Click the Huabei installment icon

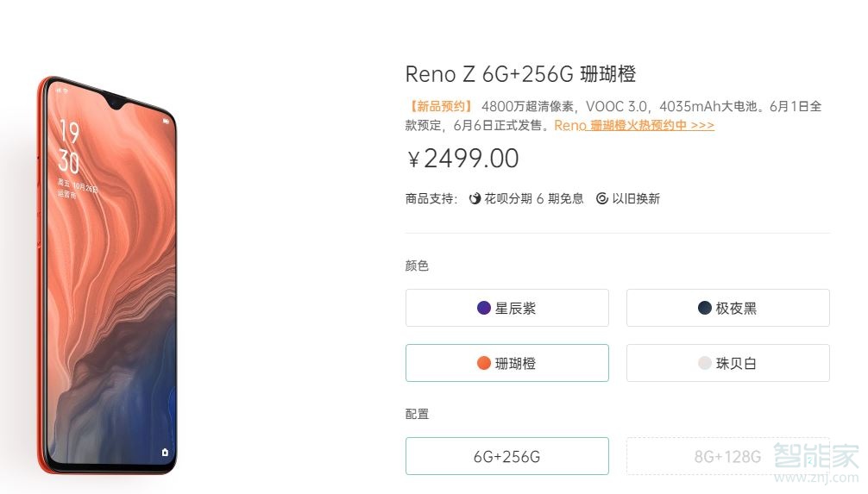(x=475, y=198)
